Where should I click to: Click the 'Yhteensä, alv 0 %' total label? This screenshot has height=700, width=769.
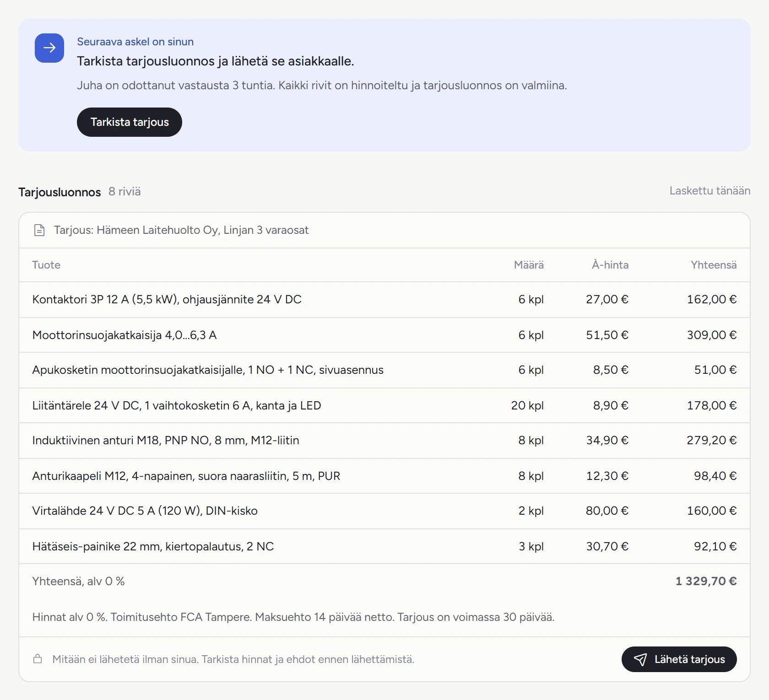78,581
